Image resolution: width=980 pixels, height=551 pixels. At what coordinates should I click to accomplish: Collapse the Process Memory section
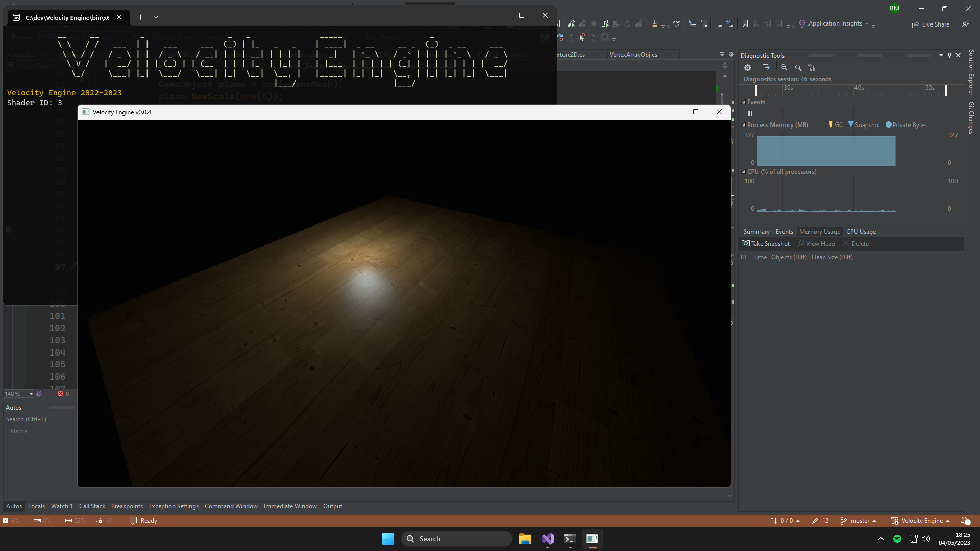744,125
